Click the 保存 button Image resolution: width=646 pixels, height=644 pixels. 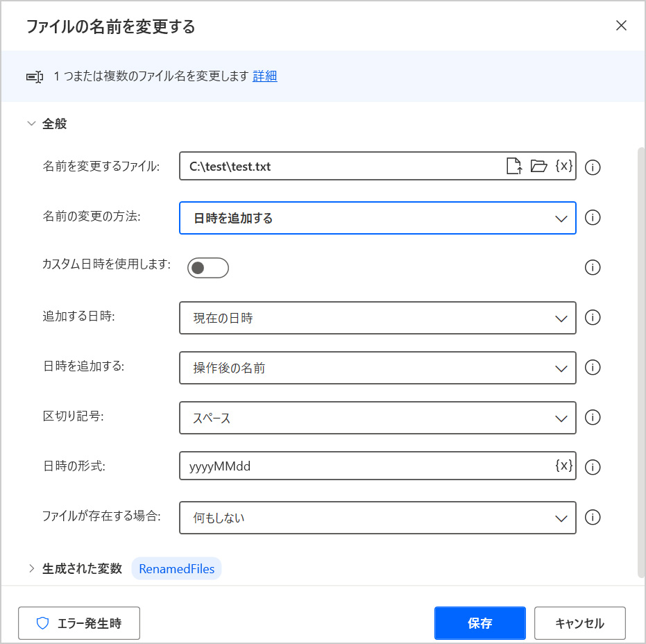[x=479, y=623]
